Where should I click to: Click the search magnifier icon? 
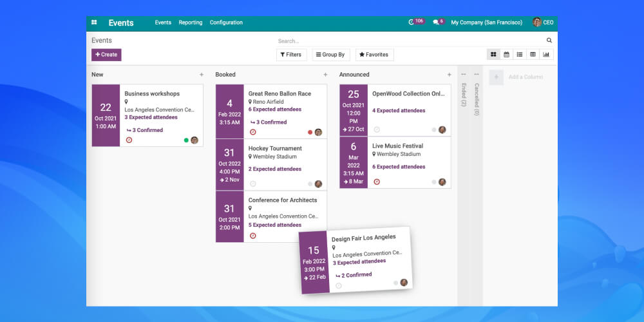[549, 40]
